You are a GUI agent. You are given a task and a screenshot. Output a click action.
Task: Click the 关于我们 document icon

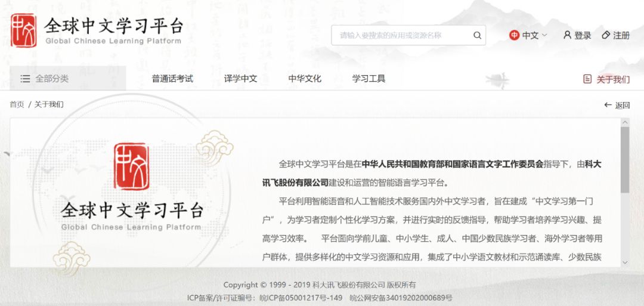click(587, 79)
